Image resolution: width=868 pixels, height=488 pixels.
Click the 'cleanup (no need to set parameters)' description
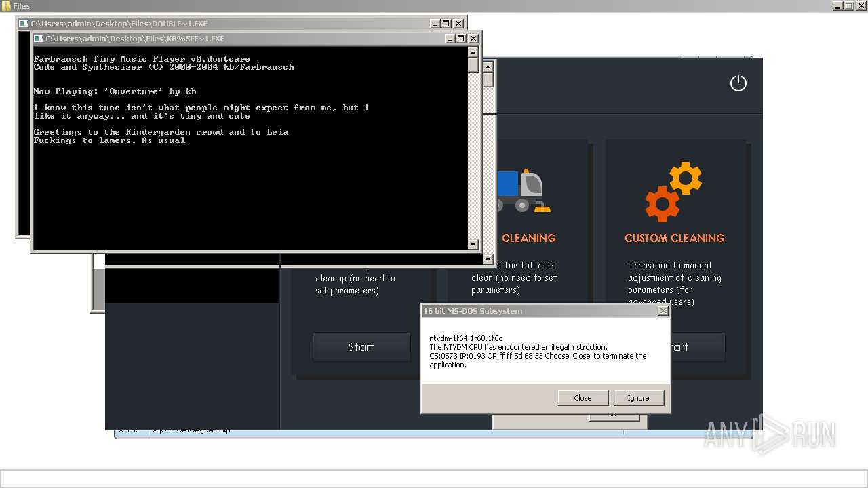[x=355, y=284]
